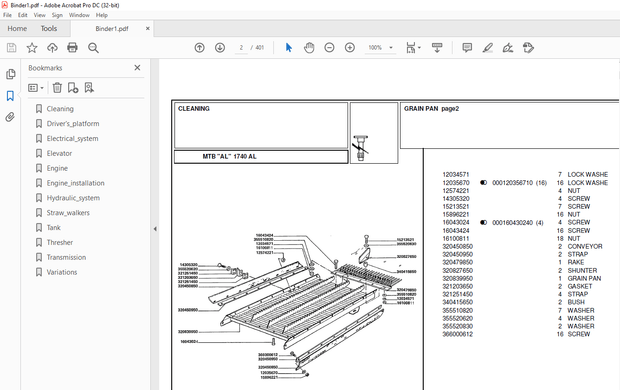620x390 pixels.
Task: Click replacement number 000120356710
Action: [x=512, y=183]
